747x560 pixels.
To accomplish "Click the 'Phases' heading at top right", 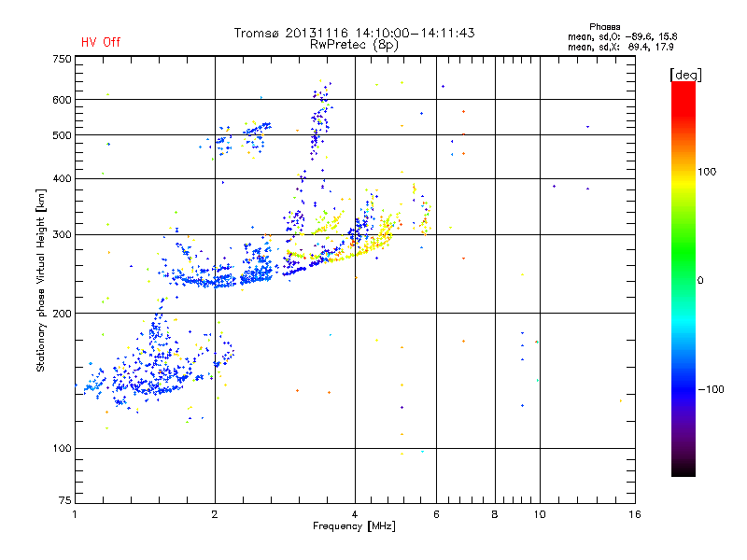I will point(604,27).
